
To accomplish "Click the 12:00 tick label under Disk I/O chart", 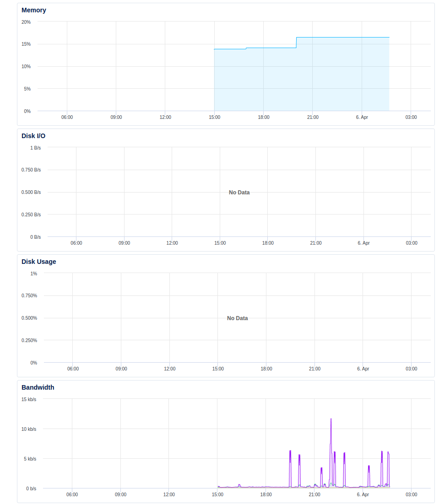I will (x=172, y=243).
